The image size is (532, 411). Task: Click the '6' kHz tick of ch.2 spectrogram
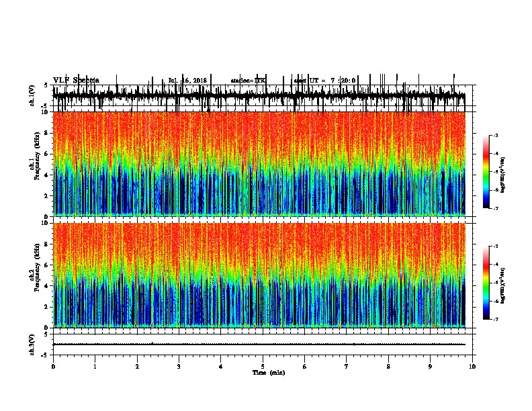(x=47, y=265)
